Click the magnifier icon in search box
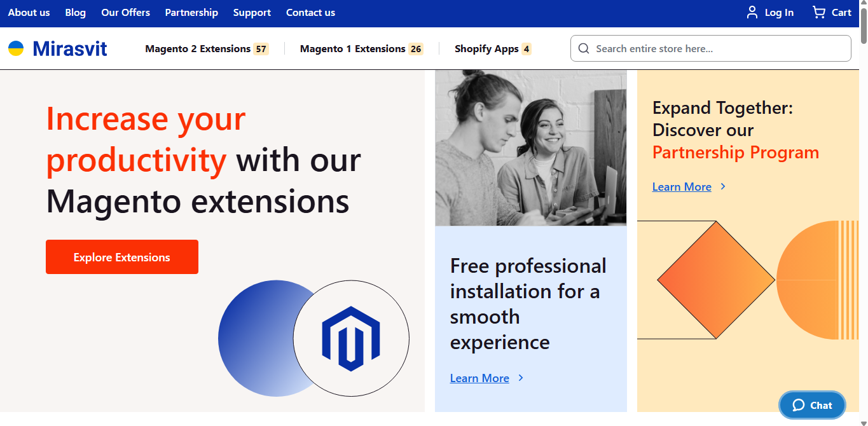868x426 pixels. click(x=584, y=49)
